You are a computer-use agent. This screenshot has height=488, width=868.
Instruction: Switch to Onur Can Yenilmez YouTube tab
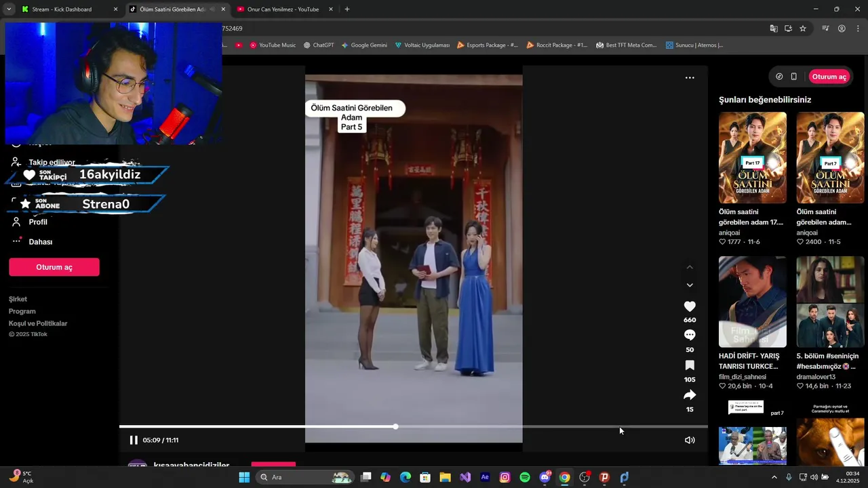click(283, 9)
